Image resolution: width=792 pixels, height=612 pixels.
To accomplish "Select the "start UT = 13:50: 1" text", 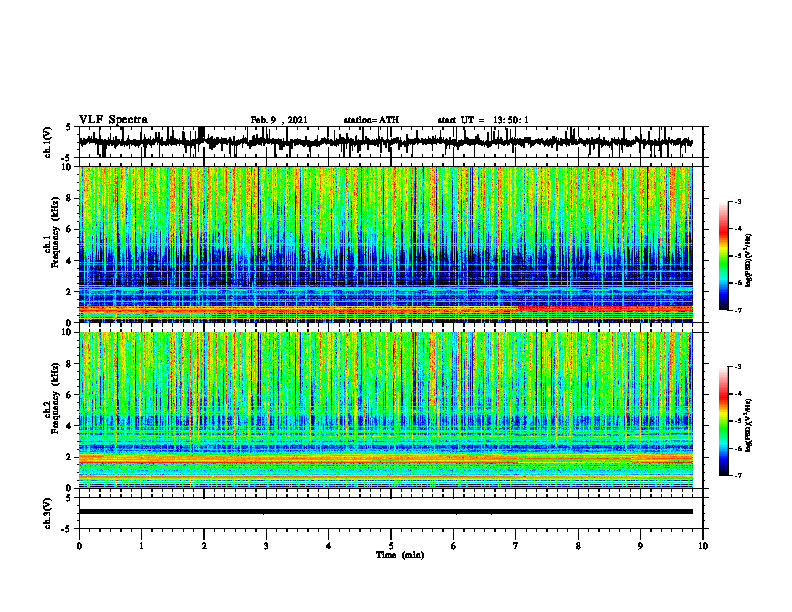I will pyautogui.click(x=483, y=120).
